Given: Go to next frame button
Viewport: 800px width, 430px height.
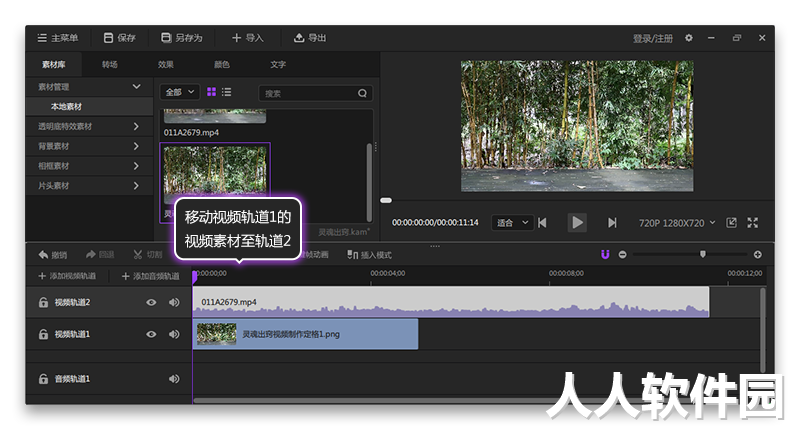Looking at the screenshot, I should (x=612, y=223).
